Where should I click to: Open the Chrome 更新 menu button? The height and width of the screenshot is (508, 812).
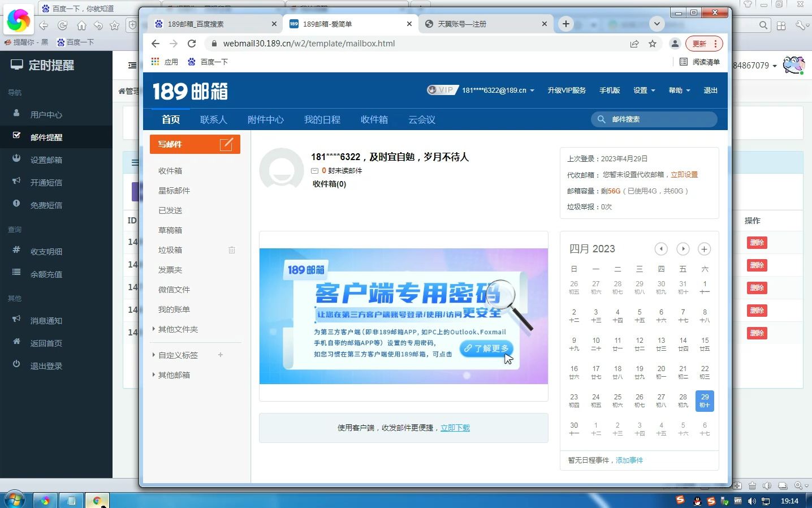point(704,44)
